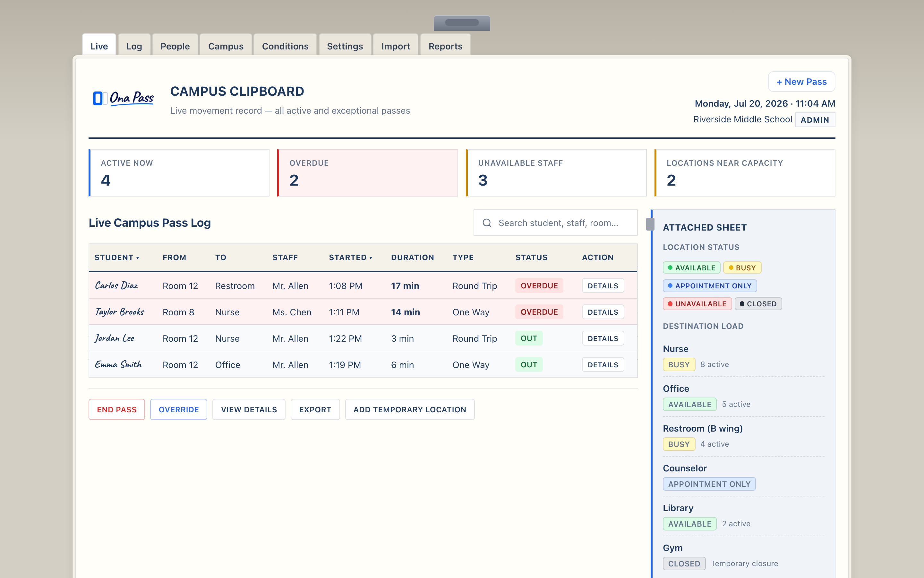Click the Nurse destination load BUSY badge
The height and width of the screenshot is (578, 924).
[x=679, y=364]
